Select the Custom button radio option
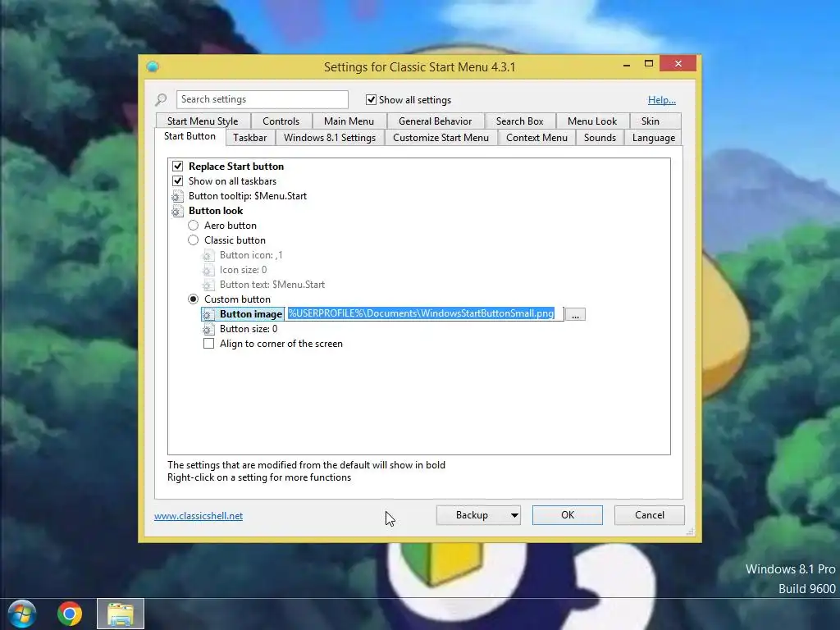Image resolution: width=840 pixels, height=630 pixels. point(194,299)
